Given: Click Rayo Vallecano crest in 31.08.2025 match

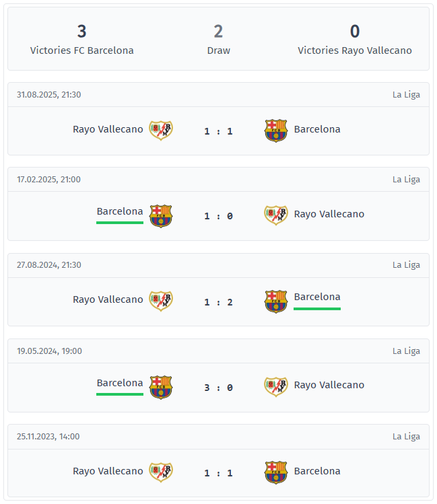Looking at the screenshot, I should click(161, 130).
